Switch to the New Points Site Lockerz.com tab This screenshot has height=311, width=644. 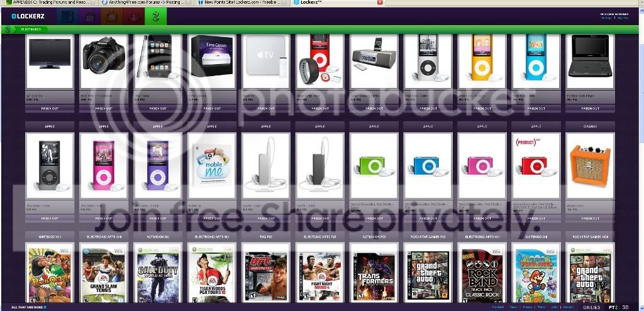click(x=242, y=3)
